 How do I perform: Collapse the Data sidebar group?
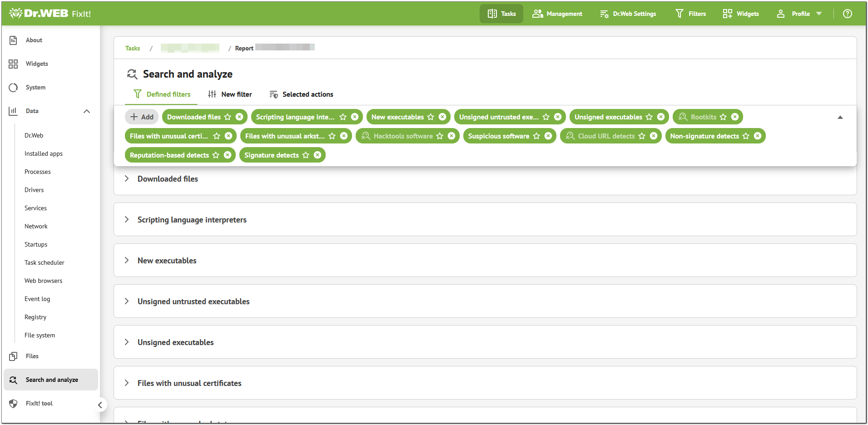pos(87,111)
